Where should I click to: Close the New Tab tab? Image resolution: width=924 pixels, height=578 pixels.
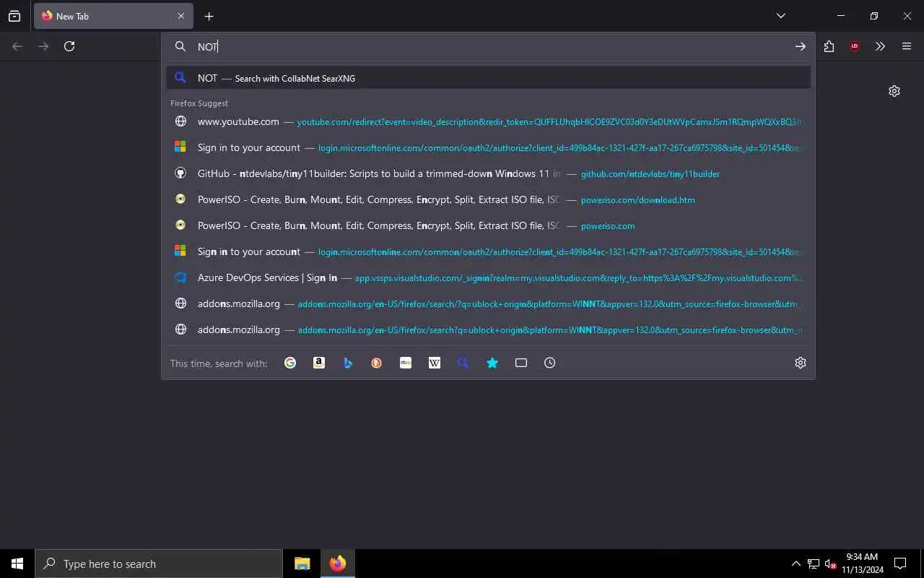pos(181,16)
